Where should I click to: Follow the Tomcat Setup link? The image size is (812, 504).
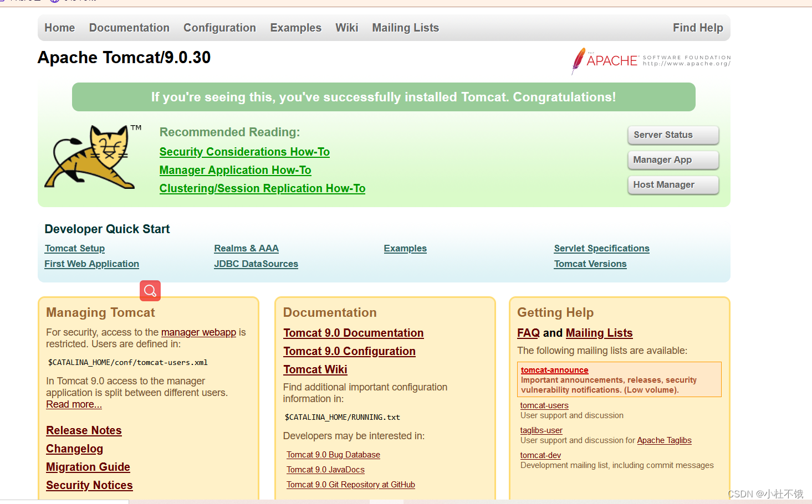point(75,249)
